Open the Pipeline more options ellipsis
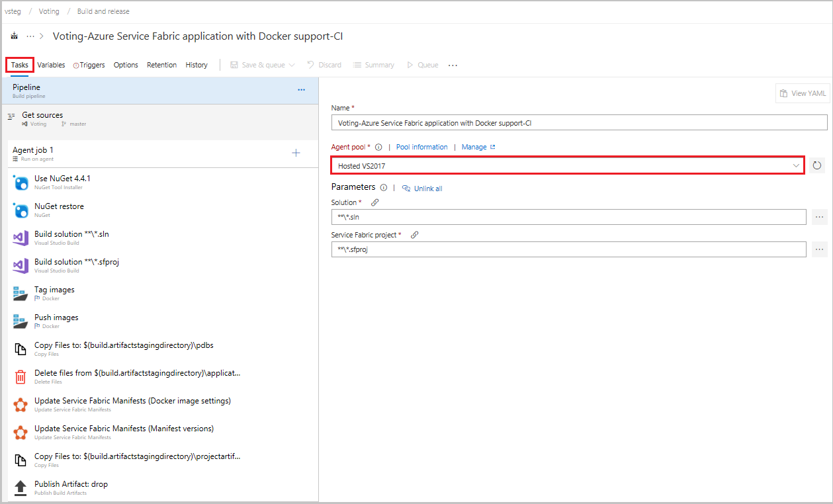Screen dimensions: 833x504 (x=301, y=90)
